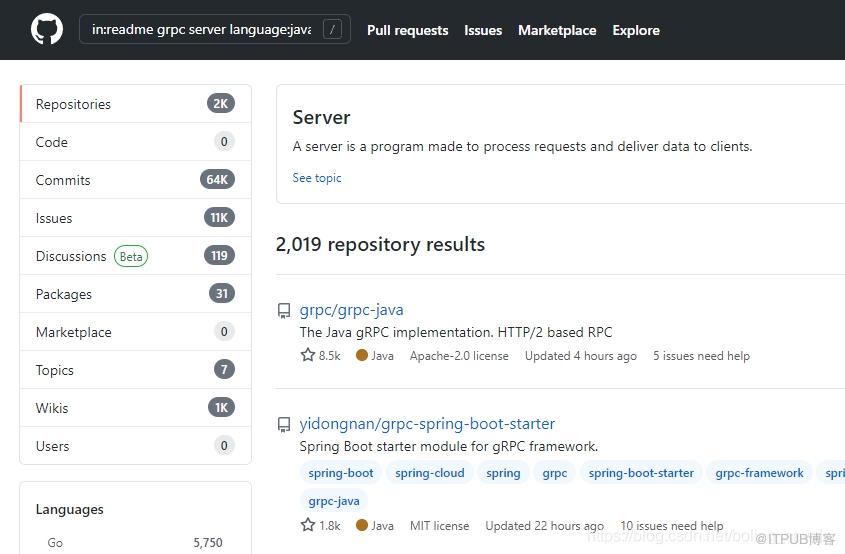This screenshot has width=845, height=554.
Task: Click repository icon beside grpc/grpc-java
Action: pos(284,311)
